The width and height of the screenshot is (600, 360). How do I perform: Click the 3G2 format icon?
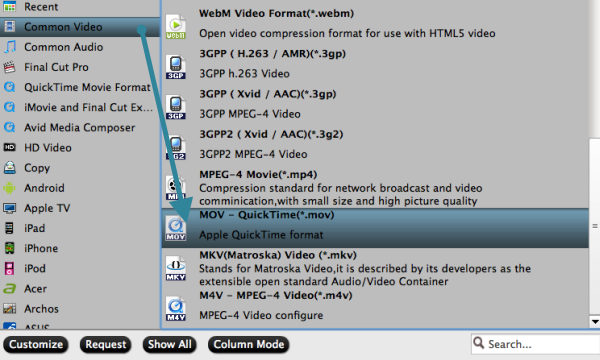coord(176,148)
